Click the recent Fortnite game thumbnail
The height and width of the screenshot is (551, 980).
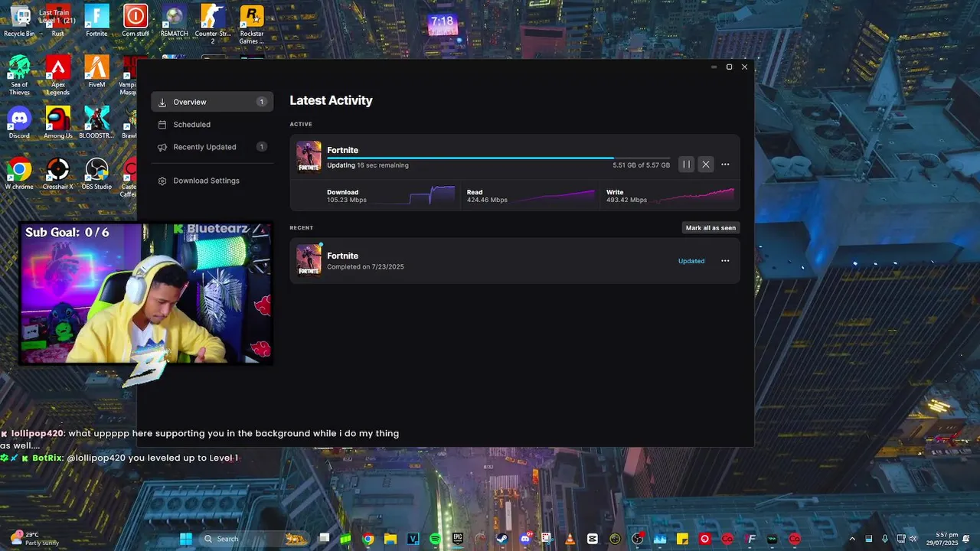tap(309, 260)
